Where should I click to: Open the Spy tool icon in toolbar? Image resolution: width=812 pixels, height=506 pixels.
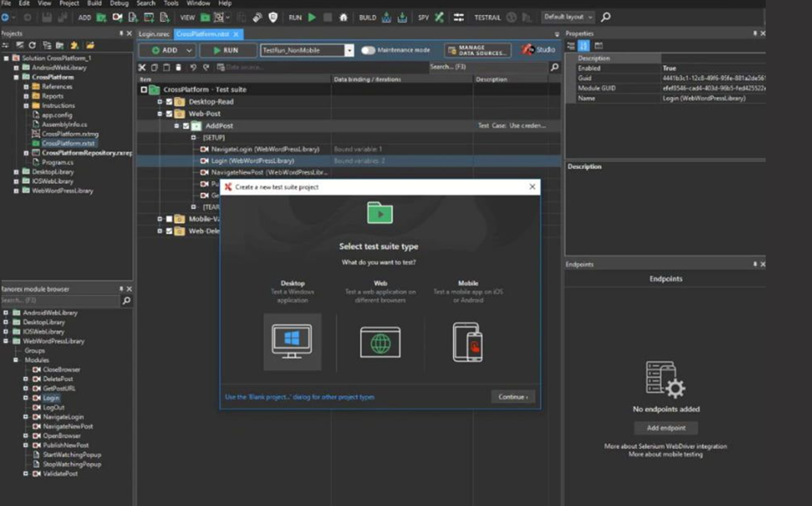click(439, 17)
